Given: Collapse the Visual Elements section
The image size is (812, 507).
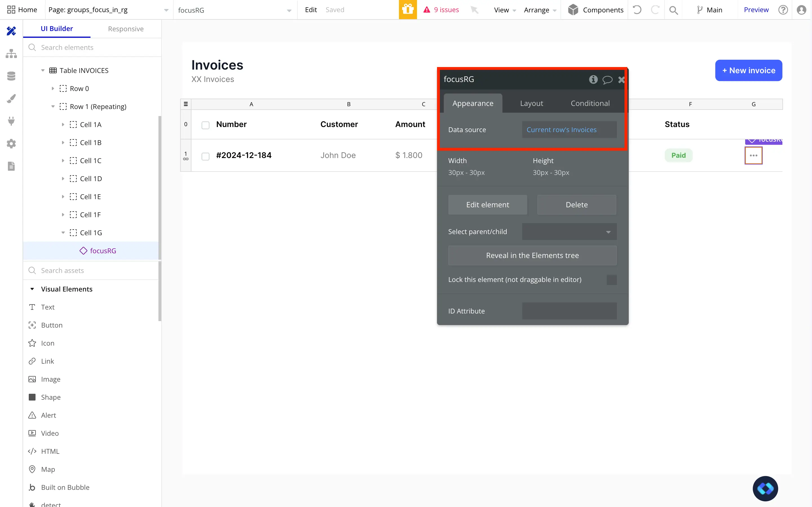Looking at the screenshot, I should 32,289.
